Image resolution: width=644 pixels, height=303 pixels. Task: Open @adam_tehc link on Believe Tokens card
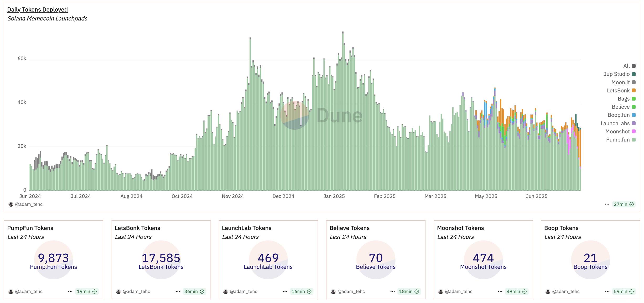(351, 291)
